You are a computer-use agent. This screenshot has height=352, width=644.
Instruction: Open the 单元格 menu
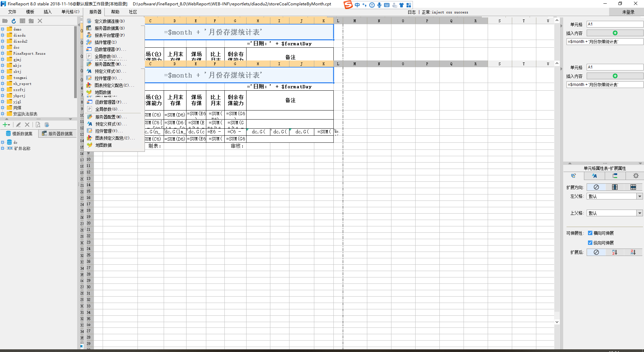[x=70, y=12]
